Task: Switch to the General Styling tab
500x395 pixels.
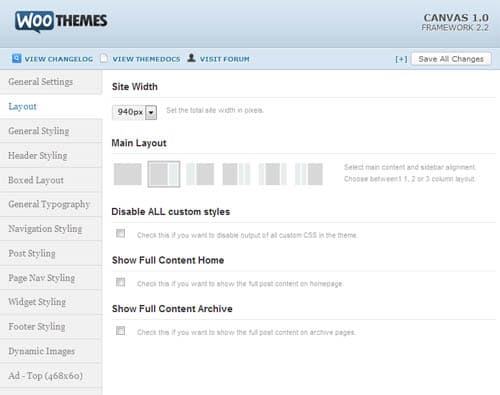Action: [x=51, y=131]
